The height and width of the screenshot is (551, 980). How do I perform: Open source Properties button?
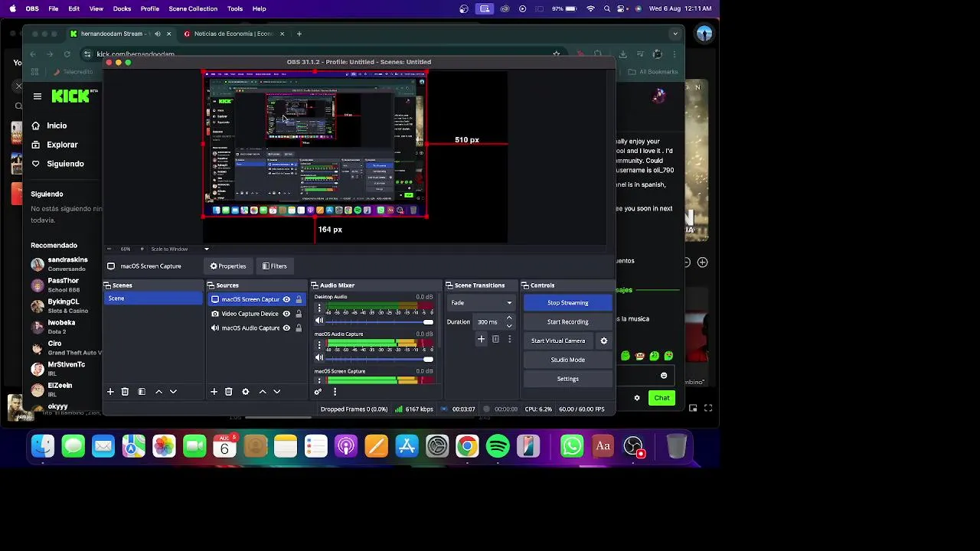coord(228,266)
